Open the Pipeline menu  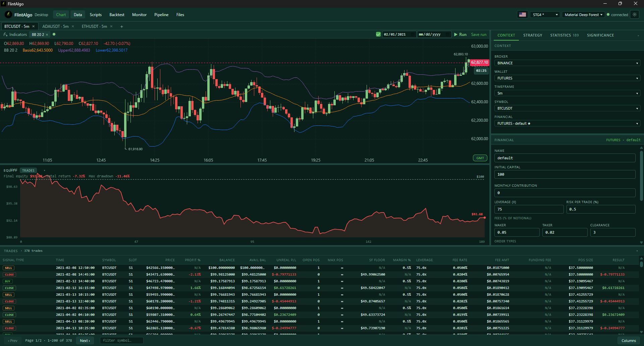point(161,15)
